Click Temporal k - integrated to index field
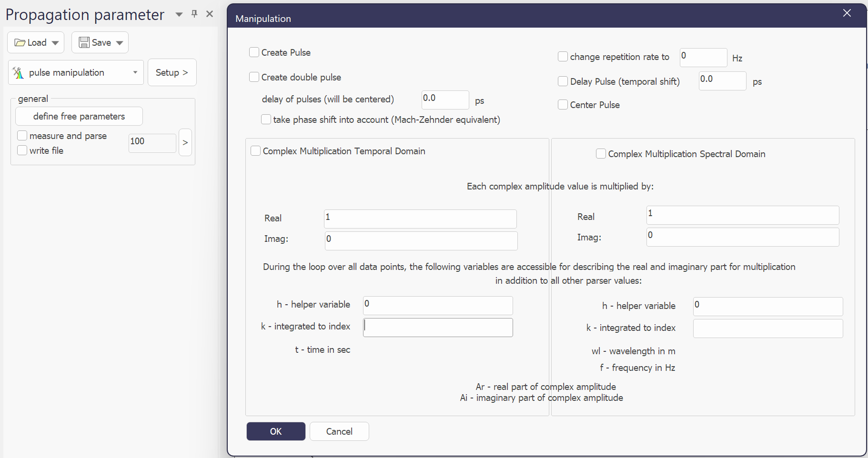 click(438, 328)
